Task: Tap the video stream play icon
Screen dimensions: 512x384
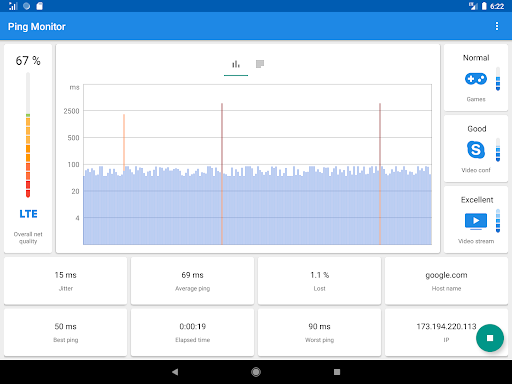Action: 476,221
